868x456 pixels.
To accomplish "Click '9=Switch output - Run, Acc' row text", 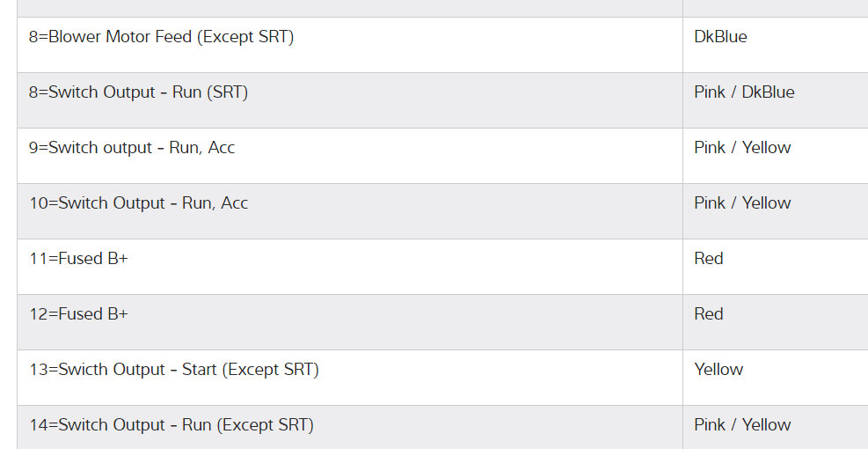I will [132, 148].
